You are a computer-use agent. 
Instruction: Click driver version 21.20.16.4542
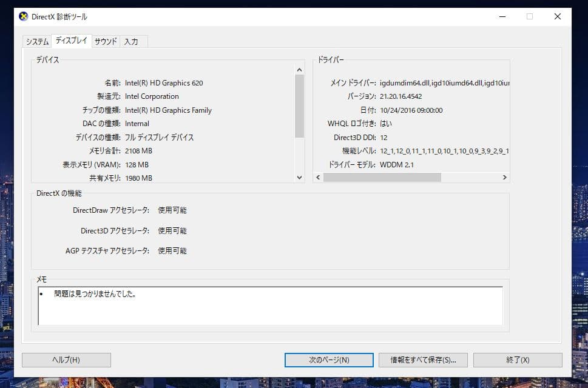[x=401, y=96]
